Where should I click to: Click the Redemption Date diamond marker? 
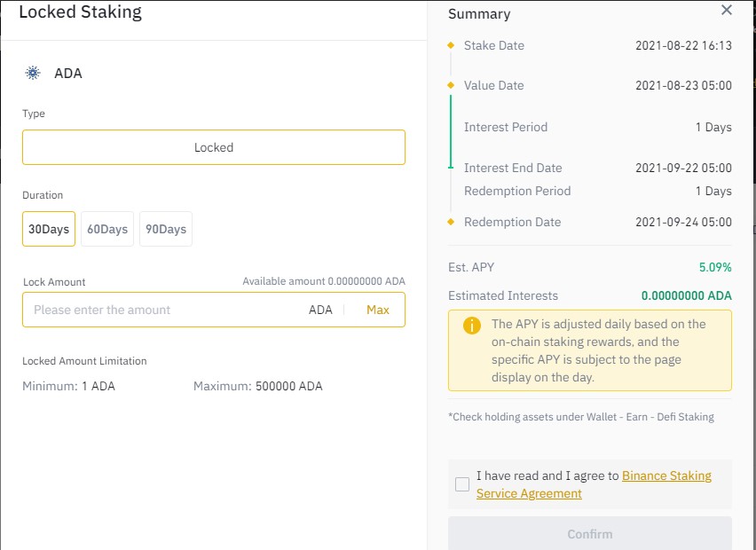pyautogui.click(x=451, y=222)
